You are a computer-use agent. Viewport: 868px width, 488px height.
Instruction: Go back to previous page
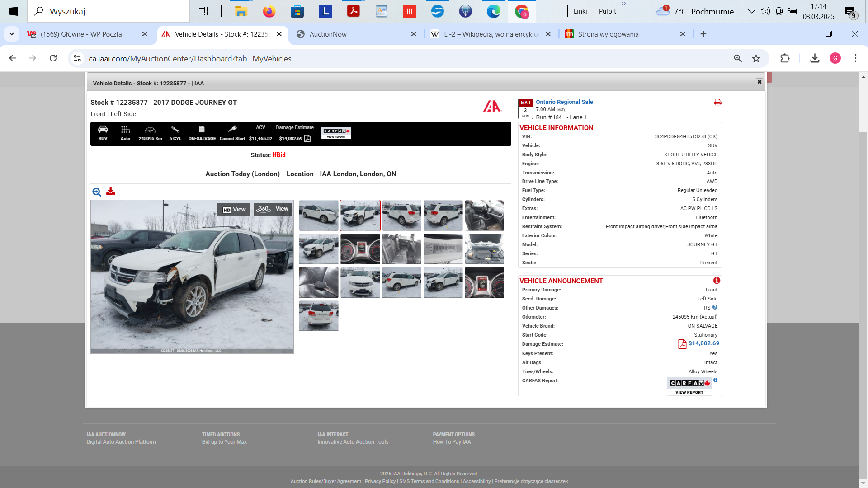pyautogui.click(x=13, y=58)
